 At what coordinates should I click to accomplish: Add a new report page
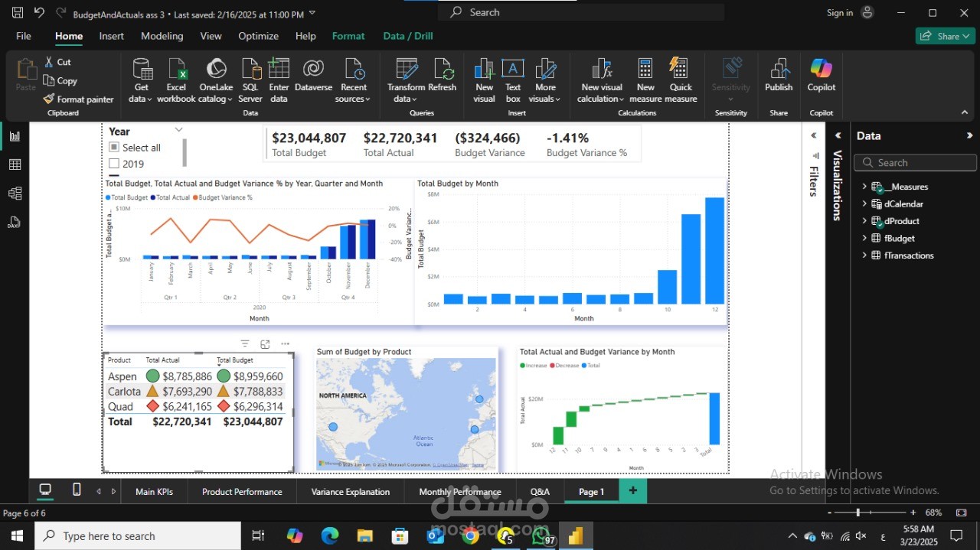point(632,490)
